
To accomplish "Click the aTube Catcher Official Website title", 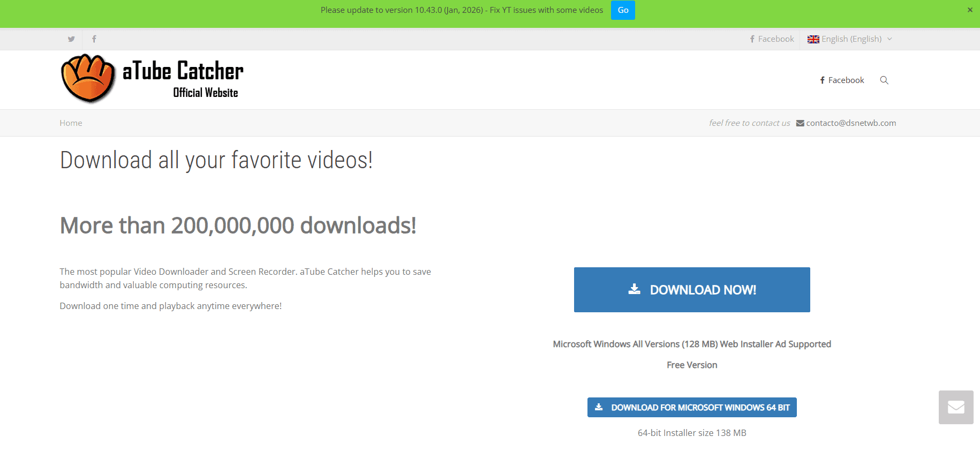I will pos(183,78).
